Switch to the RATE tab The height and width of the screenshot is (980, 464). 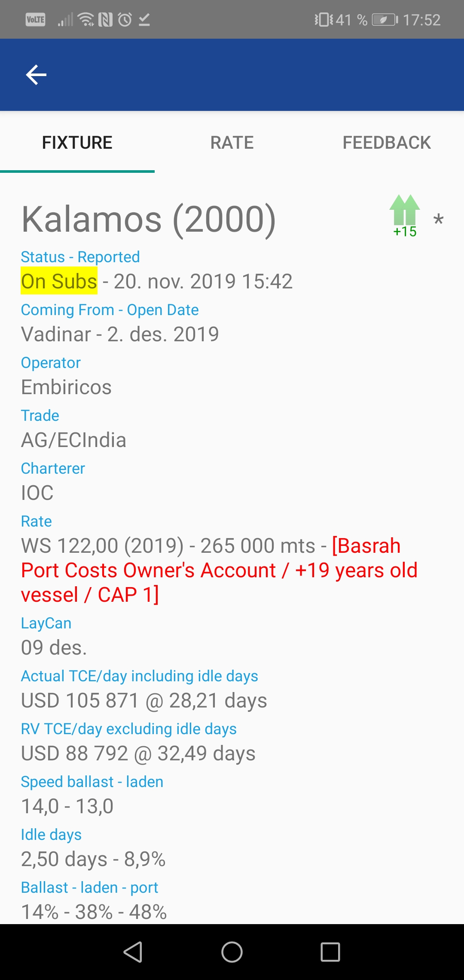click(232, 142)
